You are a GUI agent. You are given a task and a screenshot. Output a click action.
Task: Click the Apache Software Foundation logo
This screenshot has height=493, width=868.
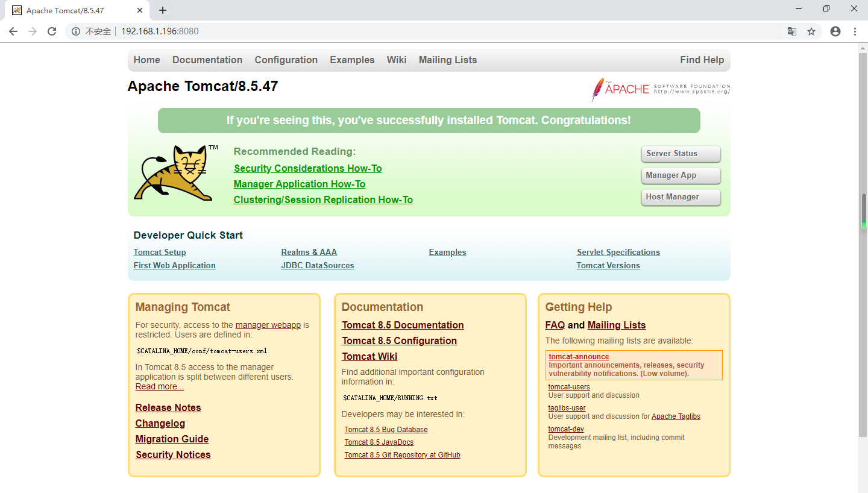[661, 90]
